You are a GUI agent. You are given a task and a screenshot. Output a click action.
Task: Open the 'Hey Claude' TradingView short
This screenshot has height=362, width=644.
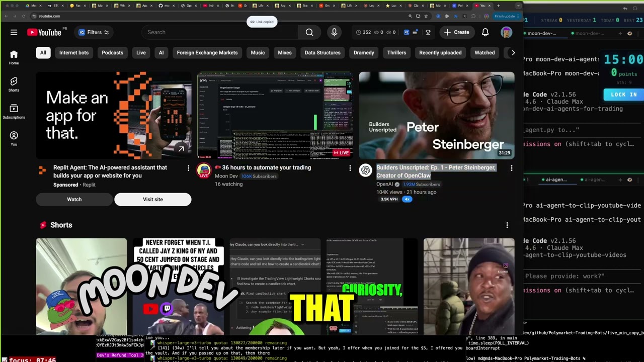[x=275, y=287]
